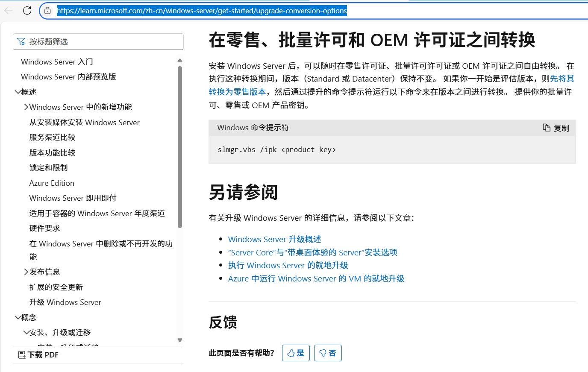Click the filter icon in the search box
Viewport: 588px width, 372px height.
[x=21, y=41]
